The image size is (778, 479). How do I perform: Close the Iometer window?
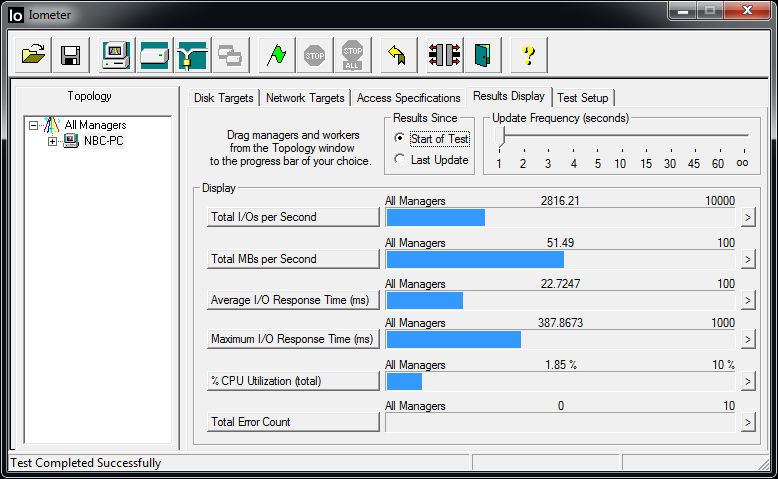(x=747, y=11)
